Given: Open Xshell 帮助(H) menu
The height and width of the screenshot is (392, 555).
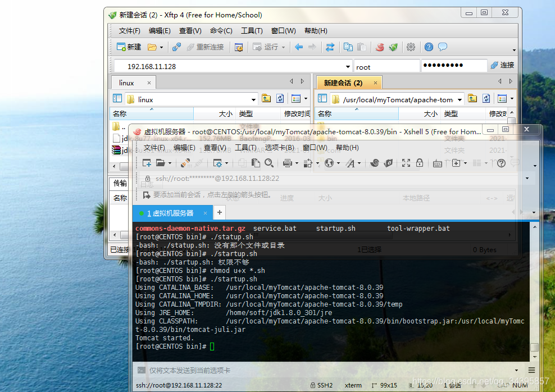Looking at the screenshot, I should (x=347, y=148).
